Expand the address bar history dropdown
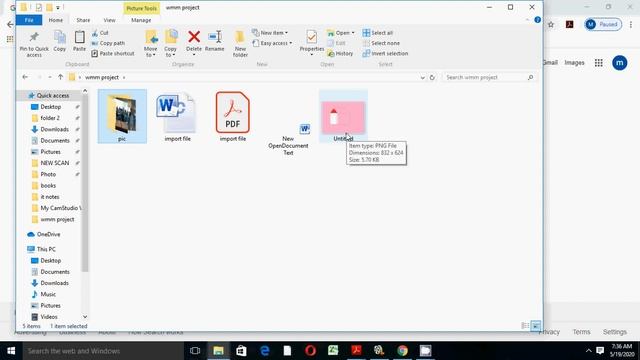This screenshot has width=640, height=360. tap(422, 78)
